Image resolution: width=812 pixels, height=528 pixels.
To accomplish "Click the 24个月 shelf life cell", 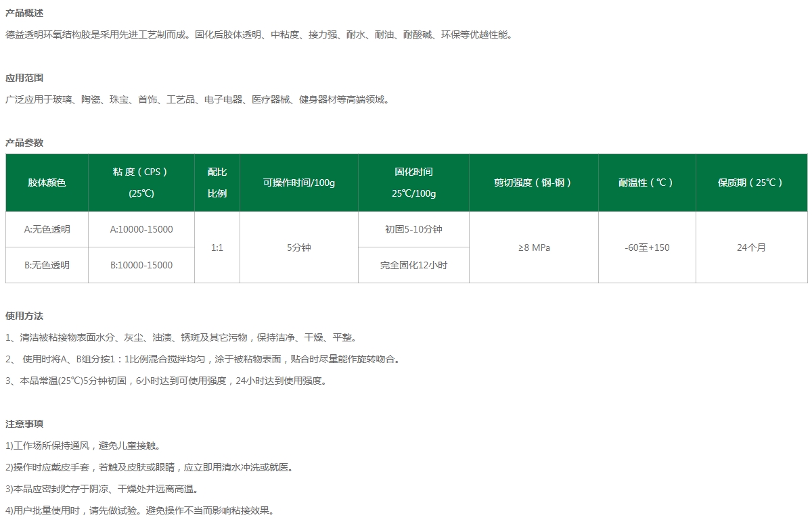I will tap(751, 247).
